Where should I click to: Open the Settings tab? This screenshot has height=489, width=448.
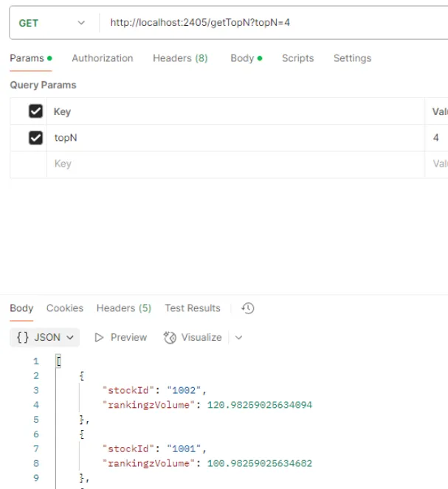(x=352, y=58)
